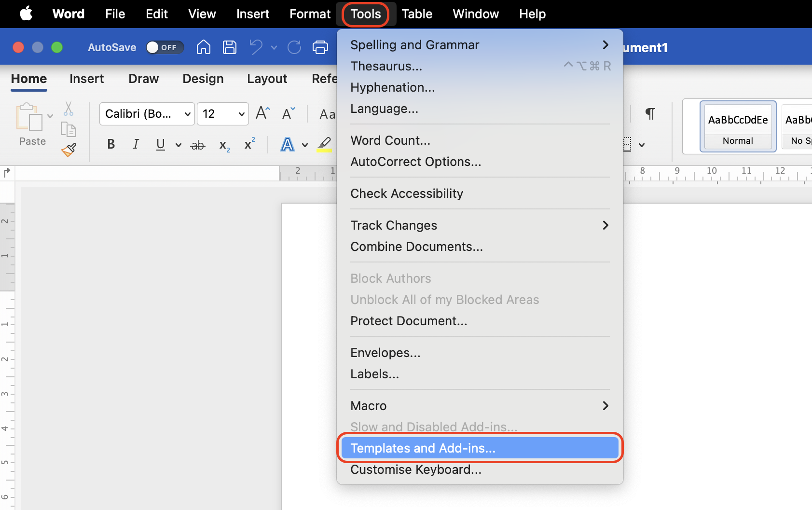Viewport: 812px width, 510px height.
Task: Apply the Normal style
Action: (738, 126)
